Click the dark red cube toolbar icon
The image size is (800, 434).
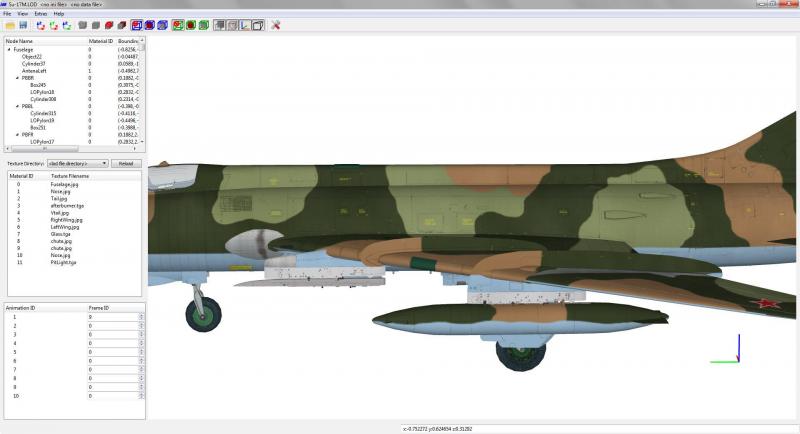click(x=121, y=25)
